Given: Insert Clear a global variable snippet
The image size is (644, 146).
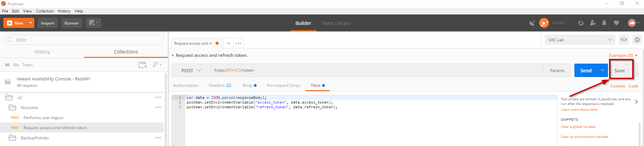Looking at the screenshot, I should [x=578, y=127].
